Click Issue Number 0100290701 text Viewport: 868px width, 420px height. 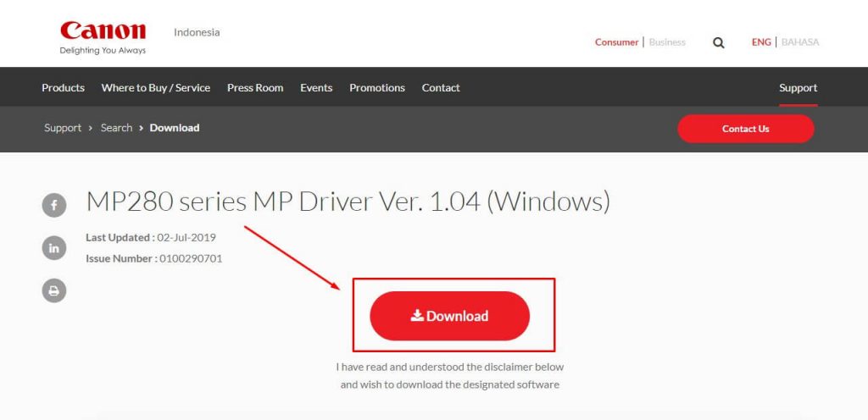tap(154, 258)
